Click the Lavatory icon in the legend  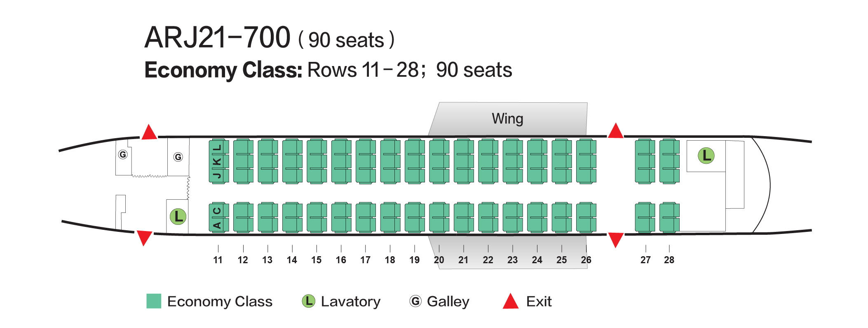coord(308,301)
